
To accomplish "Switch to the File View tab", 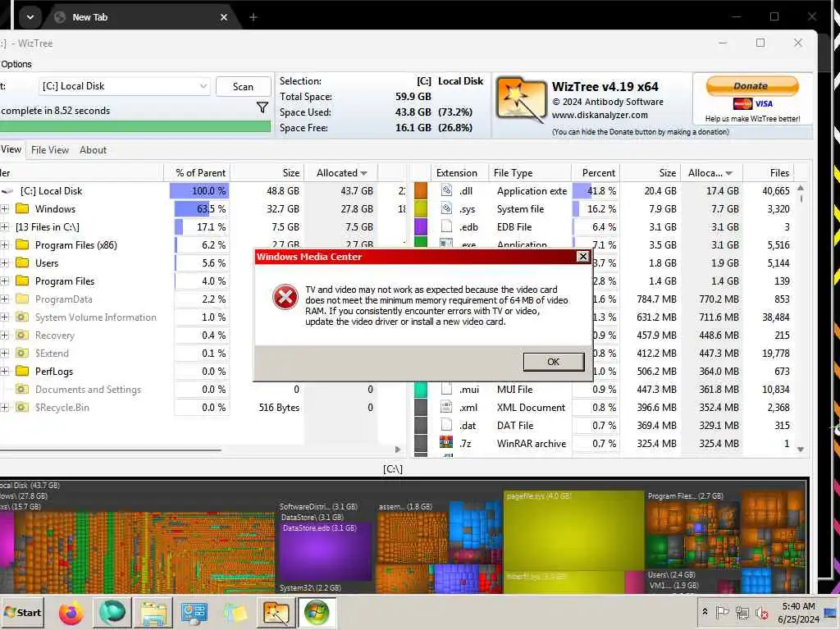I will click(x=50, y=150).
